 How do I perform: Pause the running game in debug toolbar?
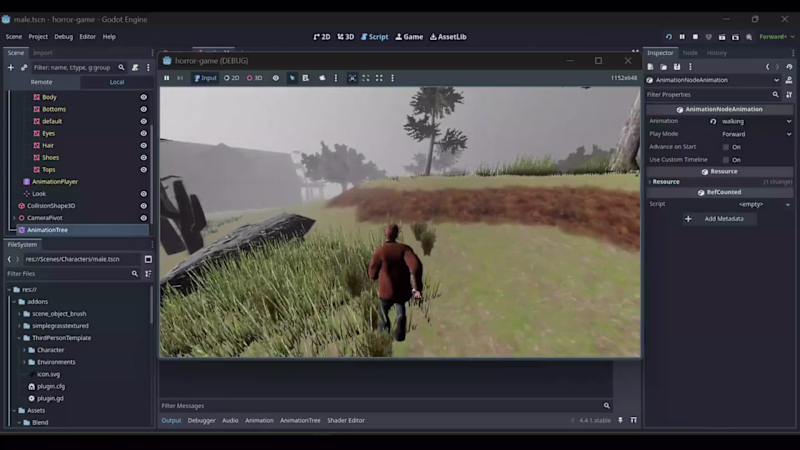(166, 78)
